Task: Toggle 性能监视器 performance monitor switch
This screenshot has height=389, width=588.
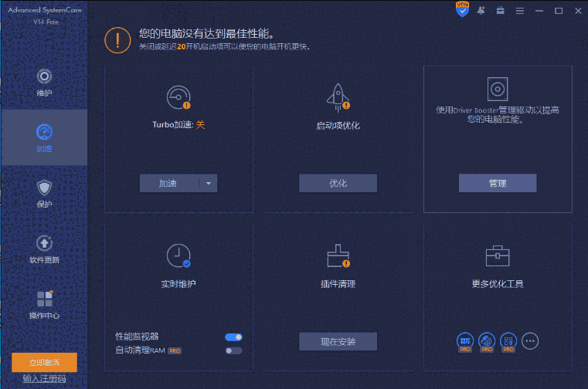Action: coord(233,337)
